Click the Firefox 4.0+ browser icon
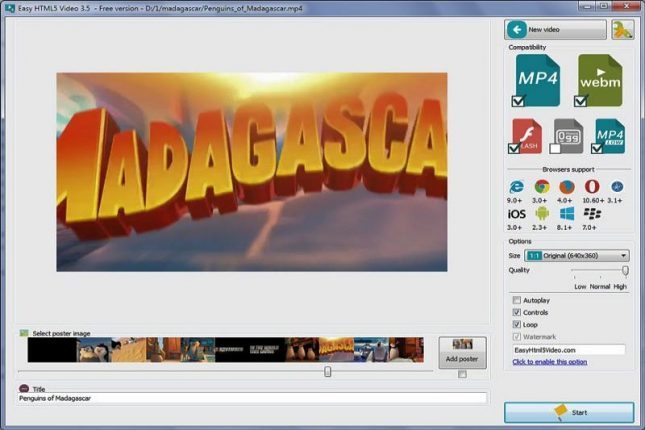Screen dimensions: 645x430 coord(566,187)
